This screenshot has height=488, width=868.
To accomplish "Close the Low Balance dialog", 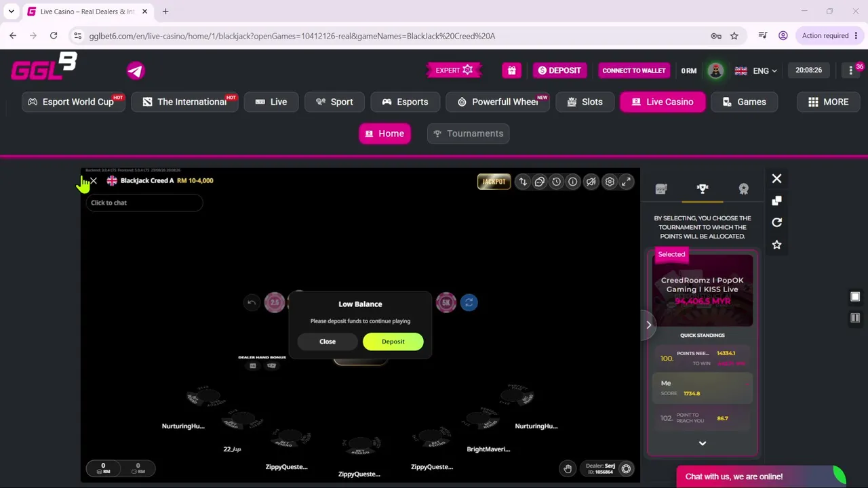I will (328, 342).
